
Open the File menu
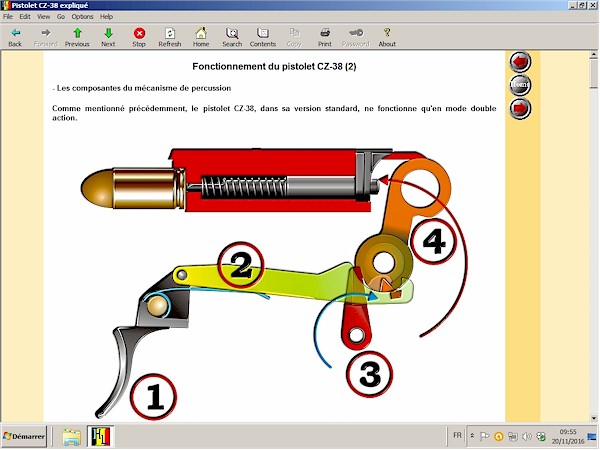tap(8, 16)
